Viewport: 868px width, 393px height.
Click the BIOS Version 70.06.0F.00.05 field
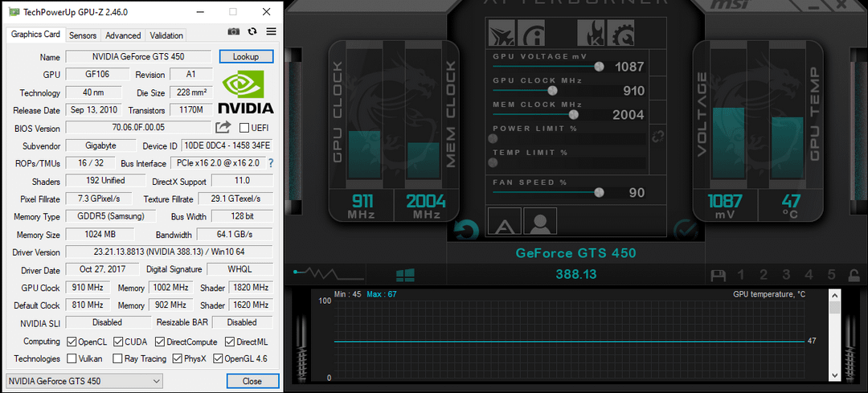point(138,128)
